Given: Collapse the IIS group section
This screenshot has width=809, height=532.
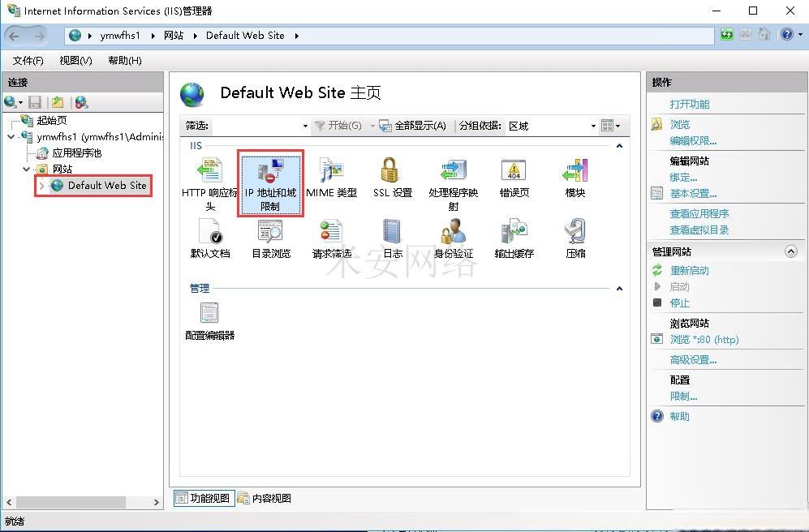Looking at the screenshot, I should (619, 147).
